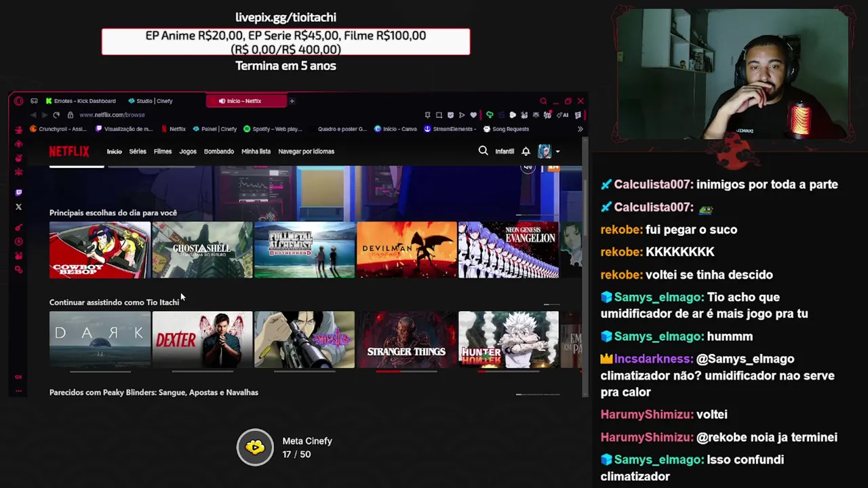868x488 pixels.
Task: Open the StreamElements bookmark
Action: (x=450, y=129)
